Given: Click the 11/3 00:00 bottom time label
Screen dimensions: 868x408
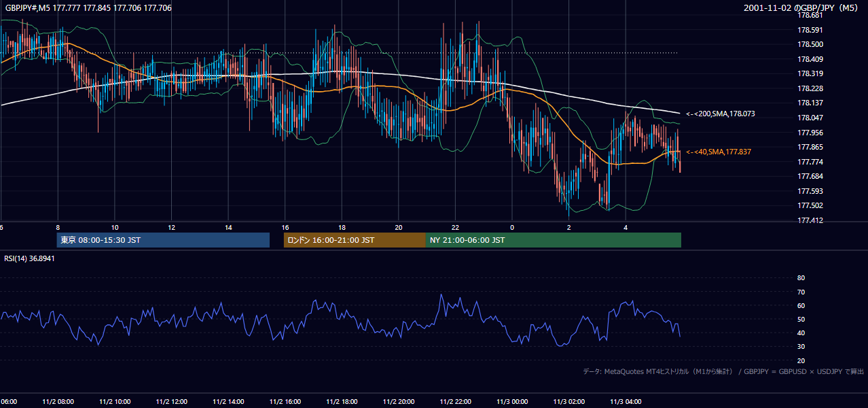Looking at the screenshot, I should 513,402.
